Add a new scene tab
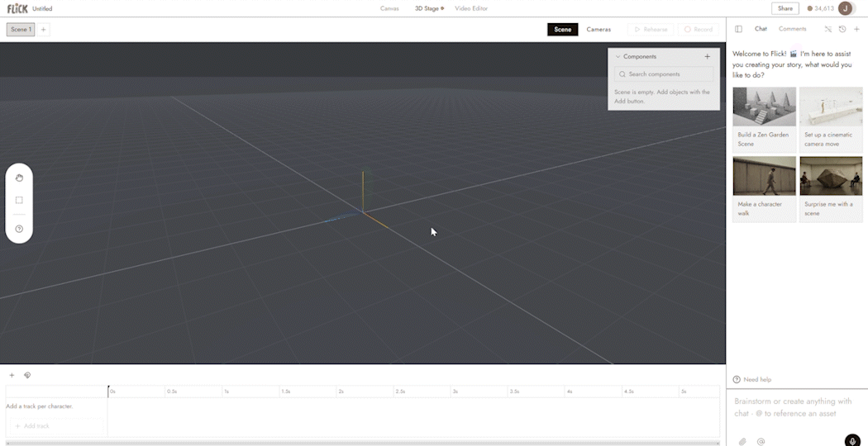The width and height of the screenshot is (868, 446). pyautogui.click(x=43, y=30)
